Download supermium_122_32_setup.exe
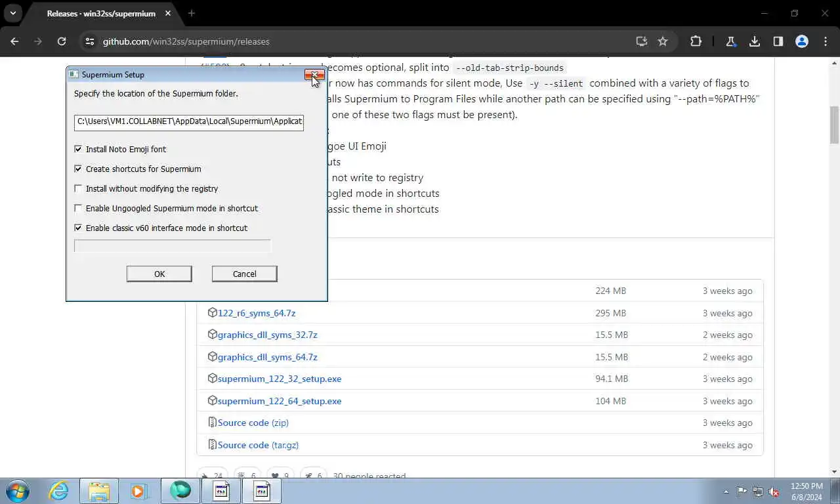The image size is (840, 504). pos(280,379)
